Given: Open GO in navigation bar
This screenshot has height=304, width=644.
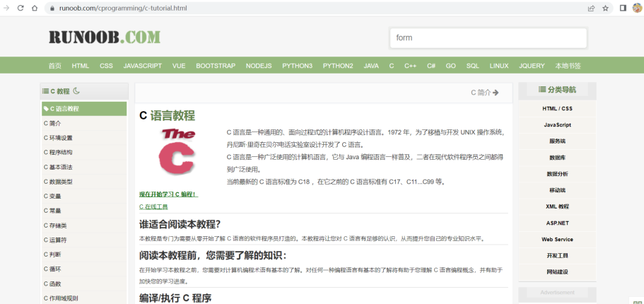Looking at the screenshot, I should 450,66.
